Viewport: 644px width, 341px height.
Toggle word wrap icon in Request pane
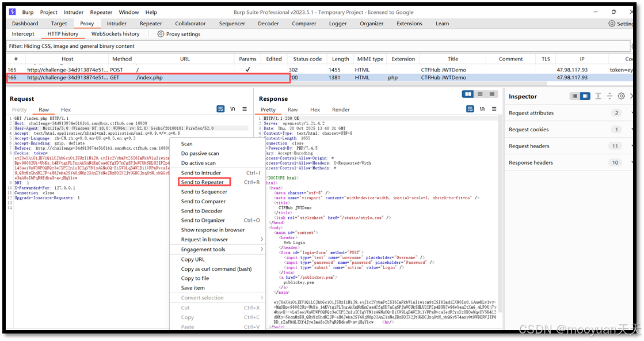point(220,109)
